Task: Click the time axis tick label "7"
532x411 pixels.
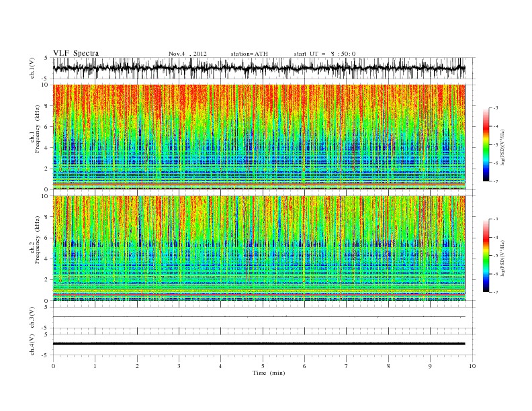Action: pyautogui.click(x=347, y=366)
